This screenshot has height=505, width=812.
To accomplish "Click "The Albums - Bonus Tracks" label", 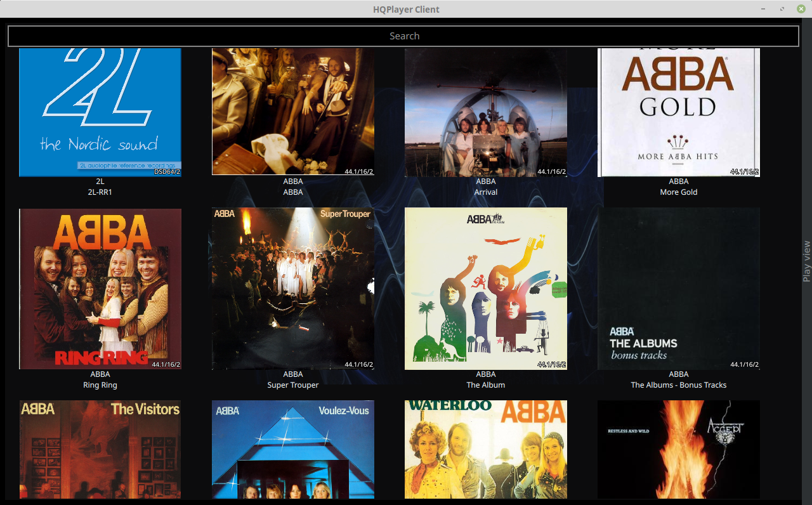I will click(x=679, y=385).
